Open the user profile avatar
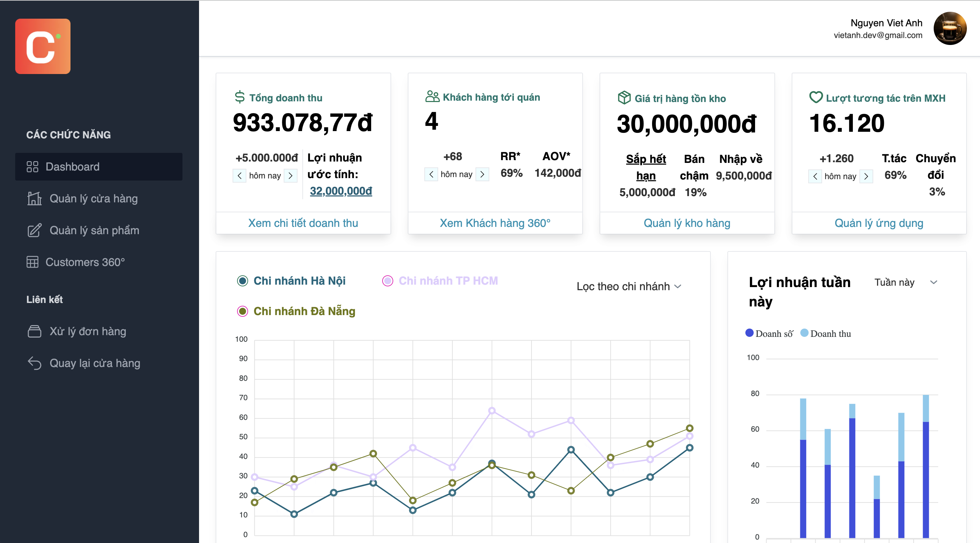This screenshot has height=543, width=980. 950,29
